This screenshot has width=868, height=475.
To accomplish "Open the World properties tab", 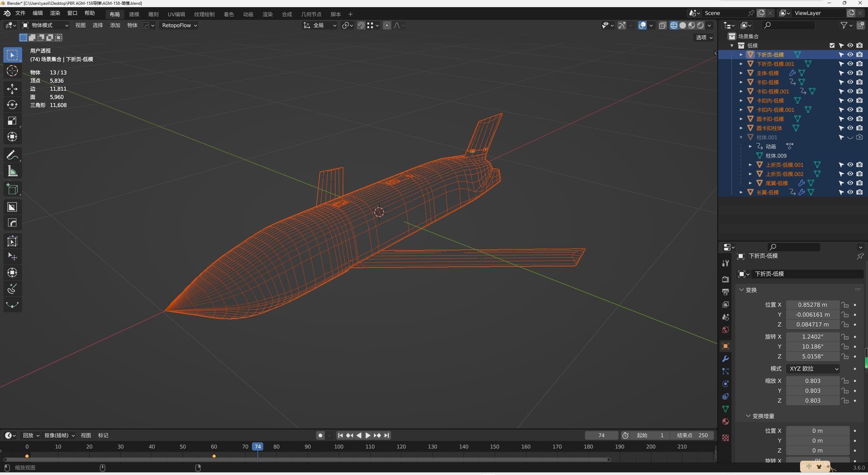I will point(725,330).
